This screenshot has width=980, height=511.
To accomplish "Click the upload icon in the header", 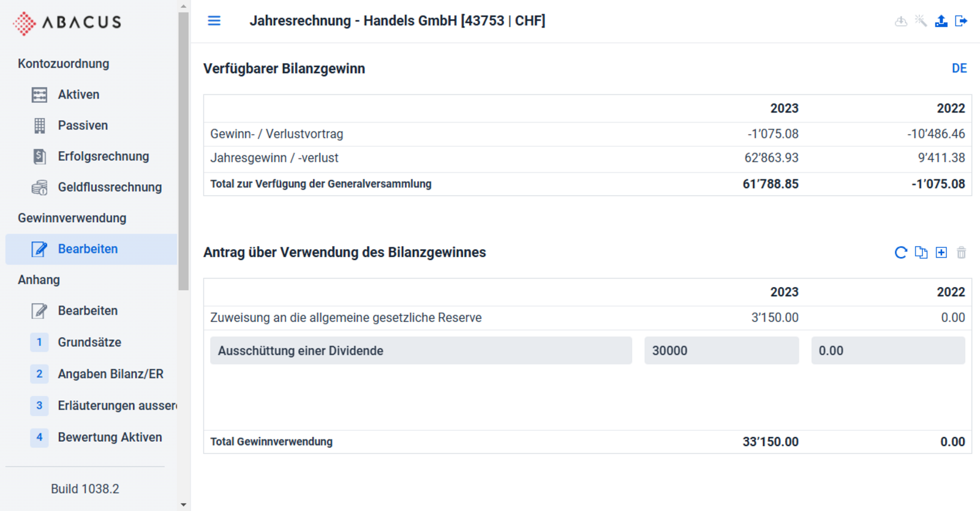I will click(x=941, y=21).
